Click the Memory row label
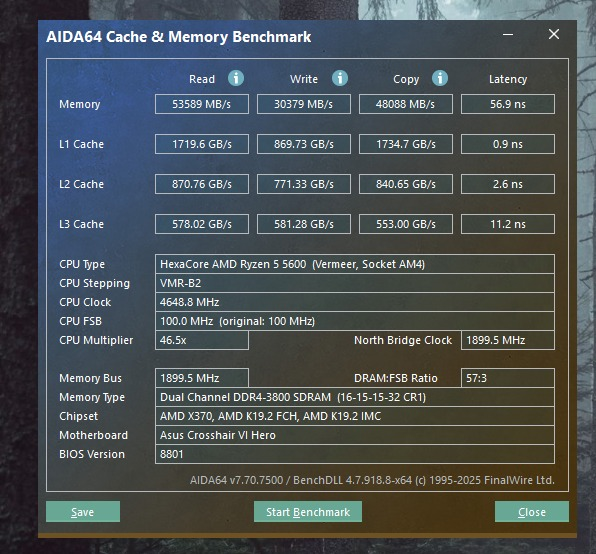This screenshot has width=596, height=554. [x=79, y=104]
